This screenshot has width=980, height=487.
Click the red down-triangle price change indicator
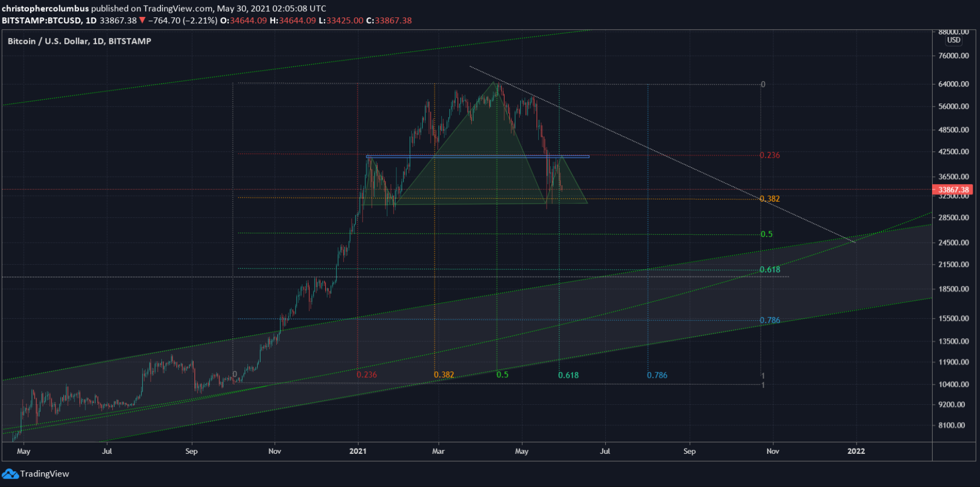[142, 21]
